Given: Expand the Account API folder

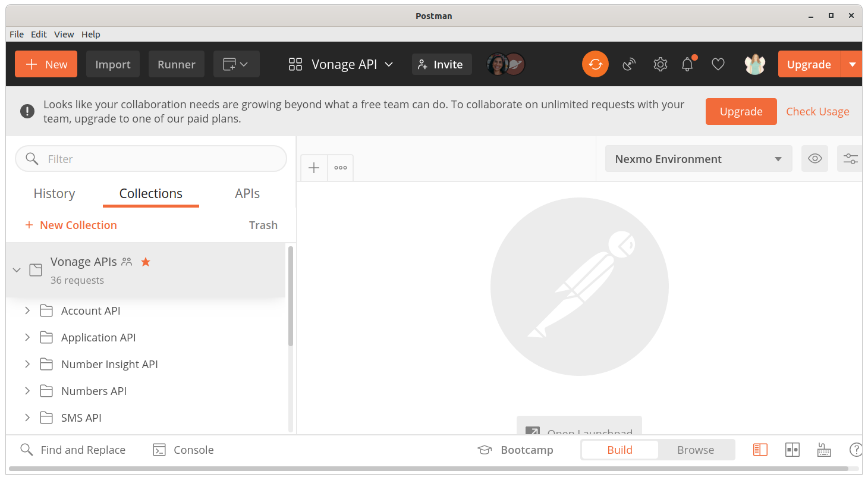Looking at the screenshot, I should click(27, 310).
